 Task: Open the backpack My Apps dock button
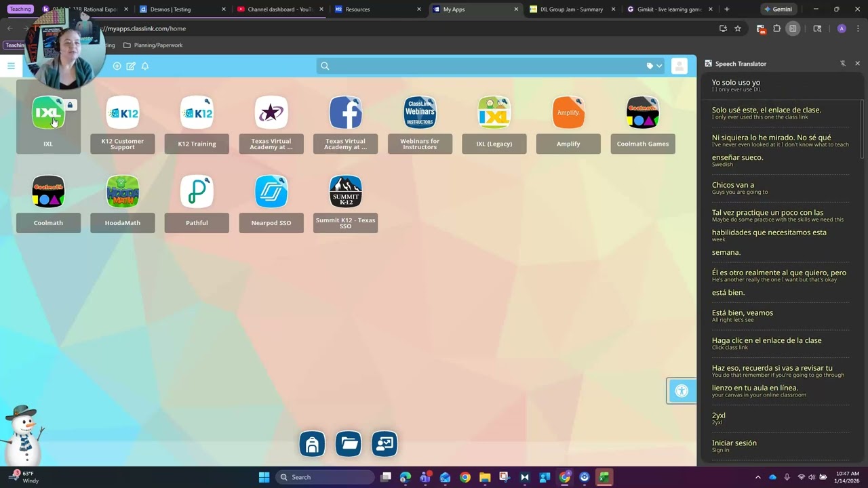pos(312,444)
